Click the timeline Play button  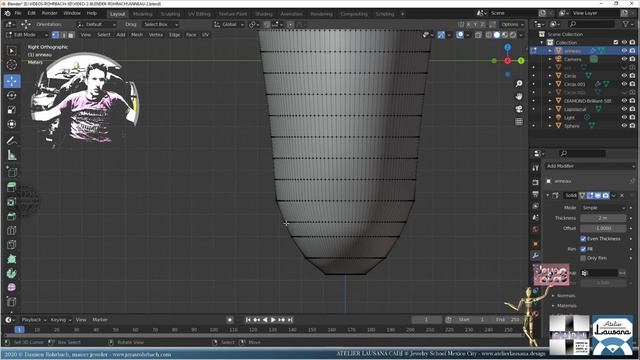point(273,320)
